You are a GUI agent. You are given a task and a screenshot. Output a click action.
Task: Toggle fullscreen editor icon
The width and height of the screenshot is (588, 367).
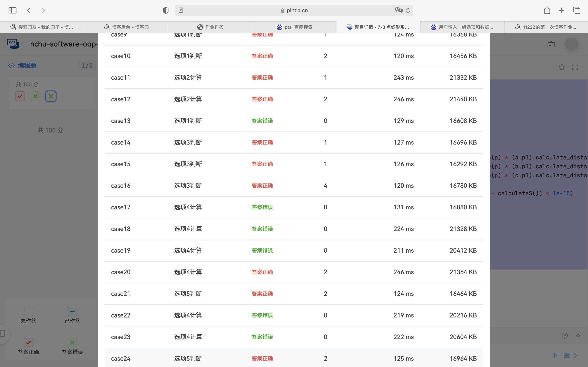[575, 67]
